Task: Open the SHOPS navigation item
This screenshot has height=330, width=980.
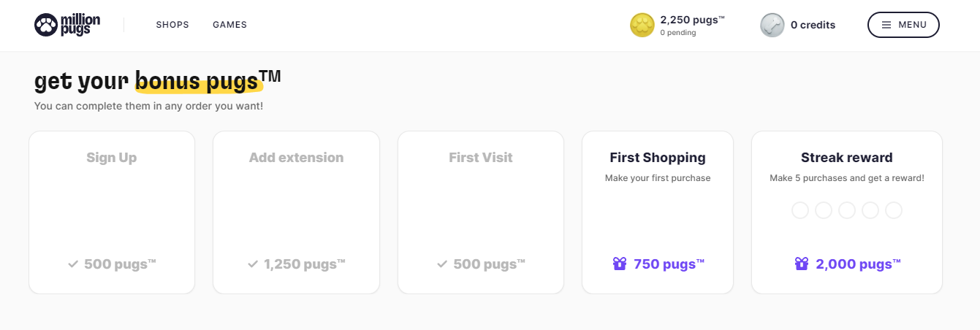Action: coord(172,25)
